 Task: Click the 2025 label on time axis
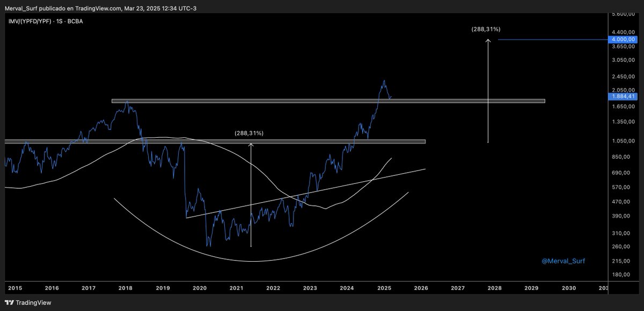pyautogui.click(x=384, y=288)
